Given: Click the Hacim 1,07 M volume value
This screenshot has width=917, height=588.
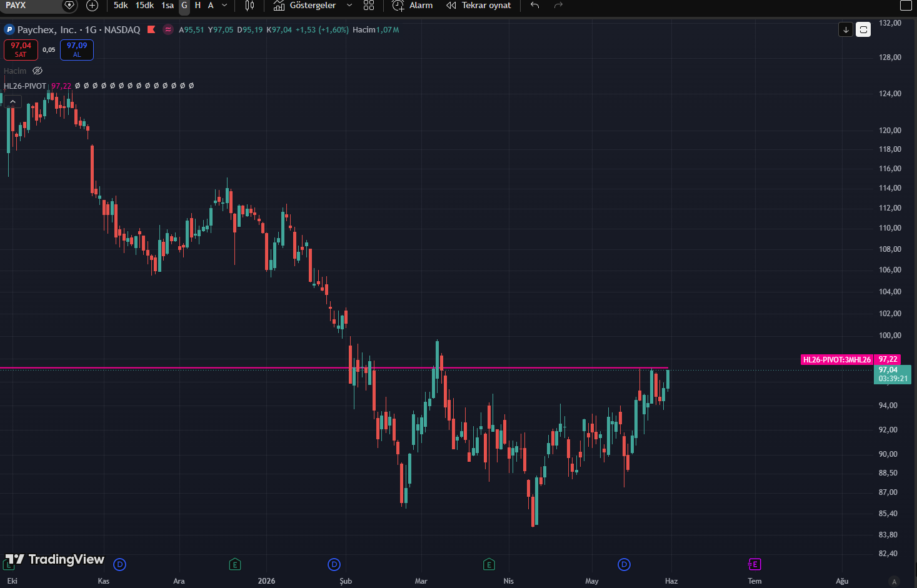Looking at the screenshot, I should point(376,30).
